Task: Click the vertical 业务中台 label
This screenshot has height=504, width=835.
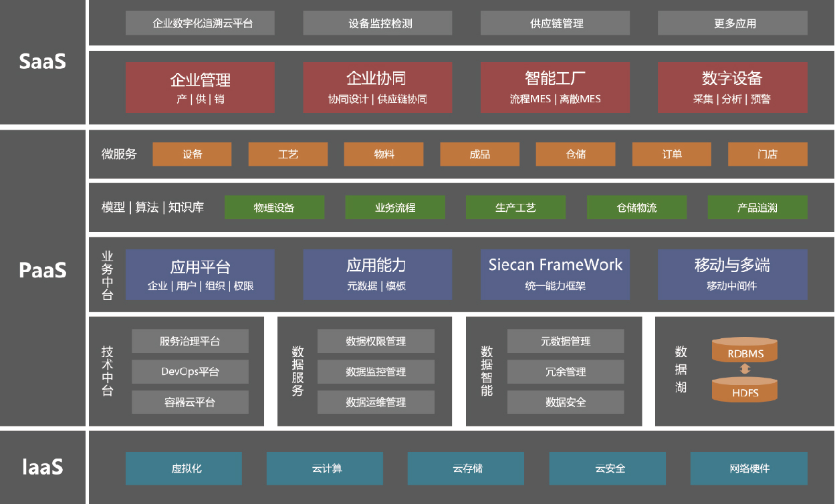Action: click(108, 275)
